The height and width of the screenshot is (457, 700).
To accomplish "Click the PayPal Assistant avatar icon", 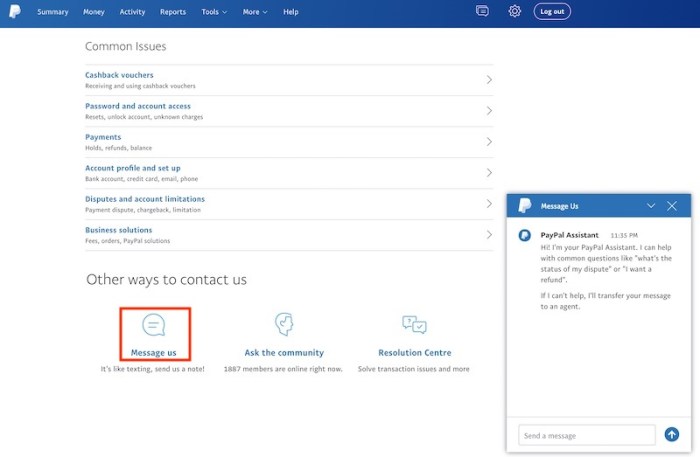I will (525, 235).
